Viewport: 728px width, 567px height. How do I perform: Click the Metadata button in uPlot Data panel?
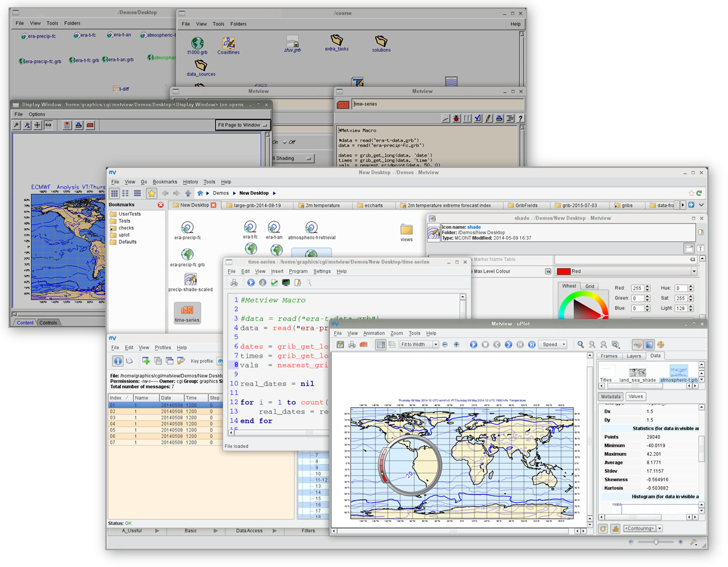pyautogui.click(x=611, y=396)
